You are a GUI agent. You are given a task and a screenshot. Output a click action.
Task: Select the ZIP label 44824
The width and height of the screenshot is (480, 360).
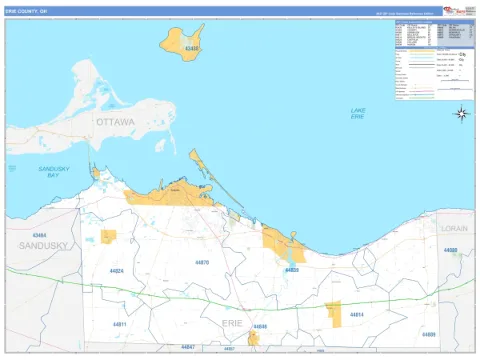(117, 271)
